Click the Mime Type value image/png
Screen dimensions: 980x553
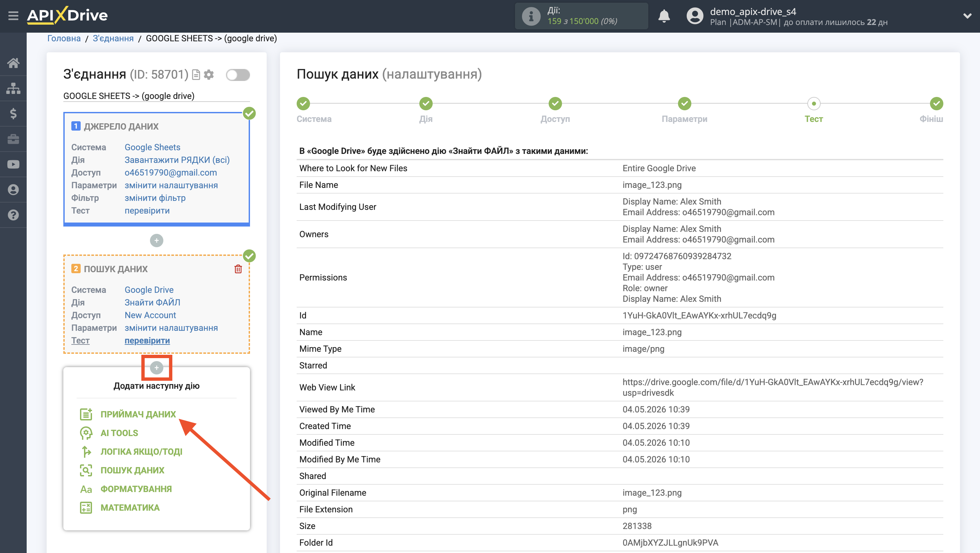click(643, 349)
